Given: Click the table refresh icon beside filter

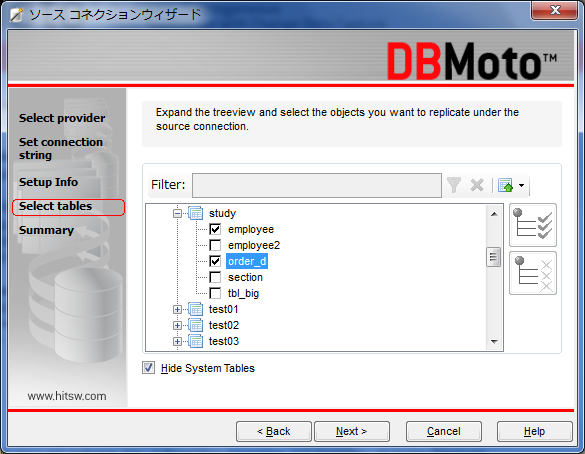Looking at the screenshot, I should point(506,185).
